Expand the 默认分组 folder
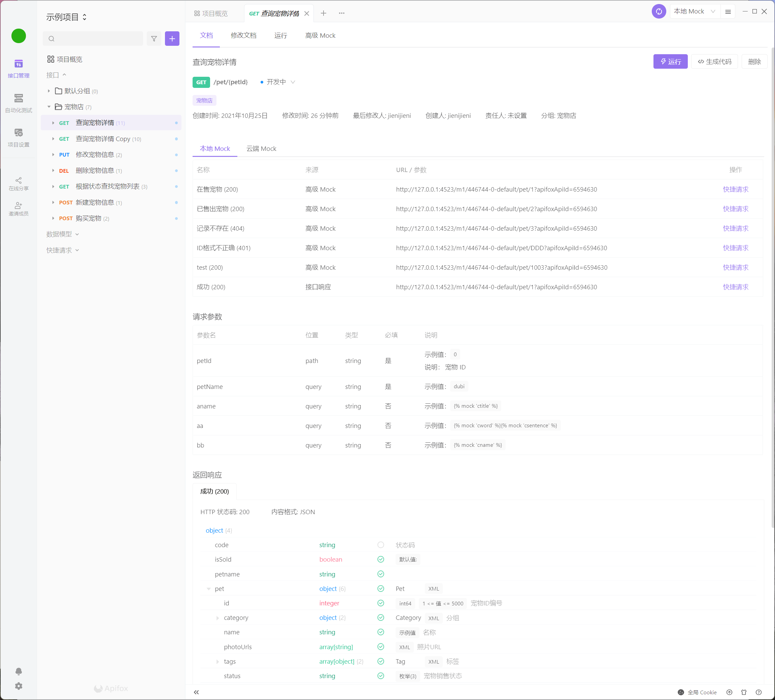 (49, 91)
